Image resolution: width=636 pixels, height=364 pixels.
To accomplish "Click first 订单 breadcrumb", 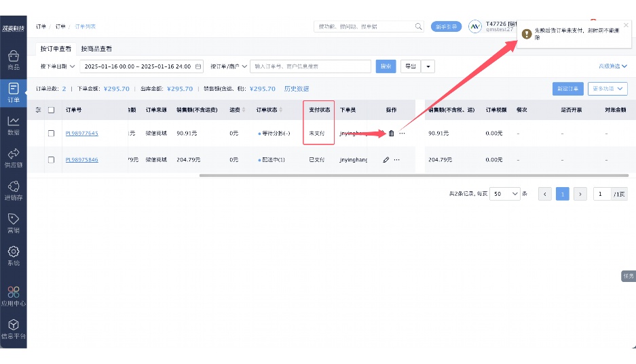I will click(x=41, y=26).
